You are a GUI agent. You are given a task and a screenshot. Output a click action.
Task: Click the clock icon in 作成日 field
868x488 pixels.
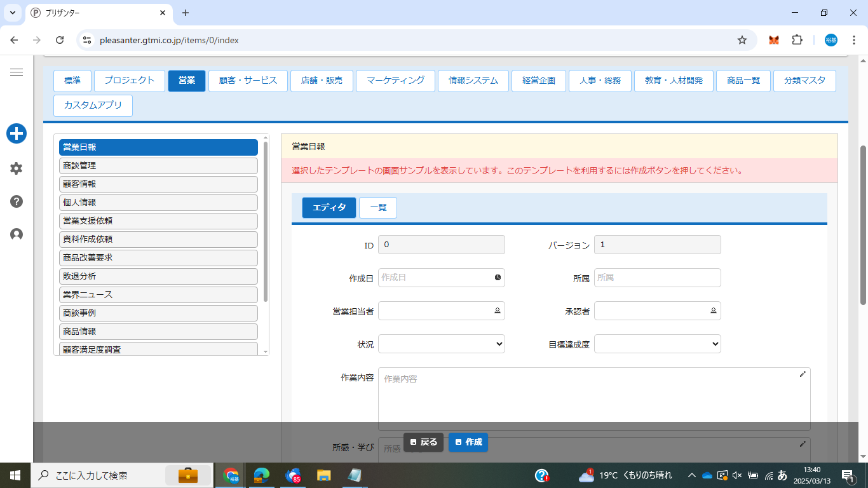(x=498, y=278)
